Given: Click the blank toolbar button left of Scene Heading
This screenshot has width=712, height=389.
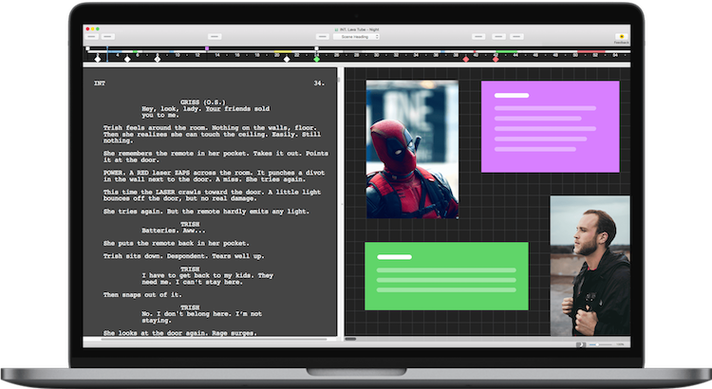Looking at the screenshot, I should pyautogui.click(x=322, y=37).
